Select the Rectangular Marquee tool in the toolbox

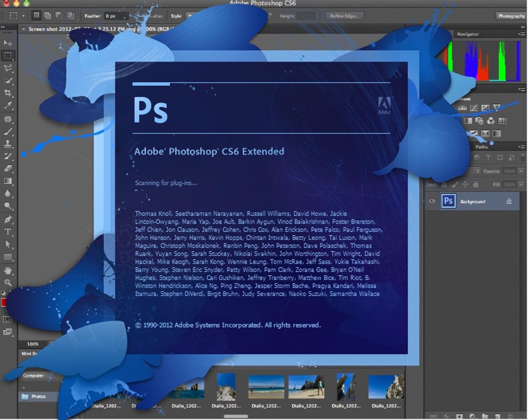(x=8, y=55)
